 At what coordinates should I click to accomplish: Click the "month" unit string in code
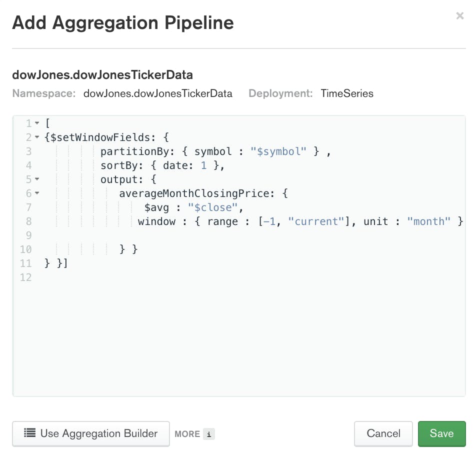click(x=428, y=221)
